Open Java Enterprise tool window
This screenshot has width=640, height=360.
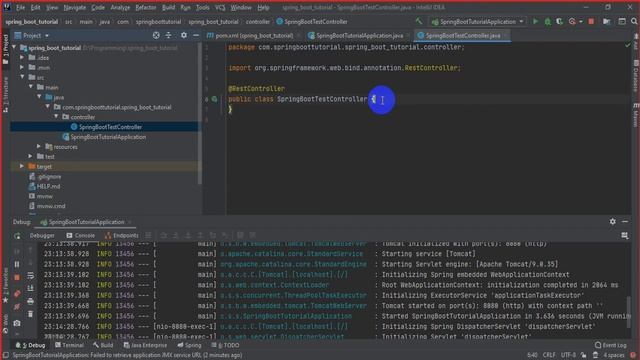(146, 345)
